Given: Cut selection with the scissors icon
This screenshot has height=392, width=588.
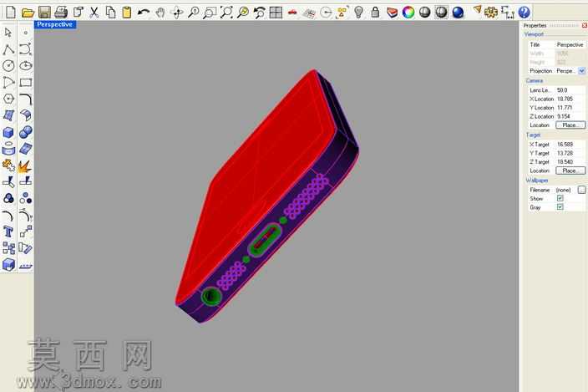Looking at the screenshot, I should [94, 13].
